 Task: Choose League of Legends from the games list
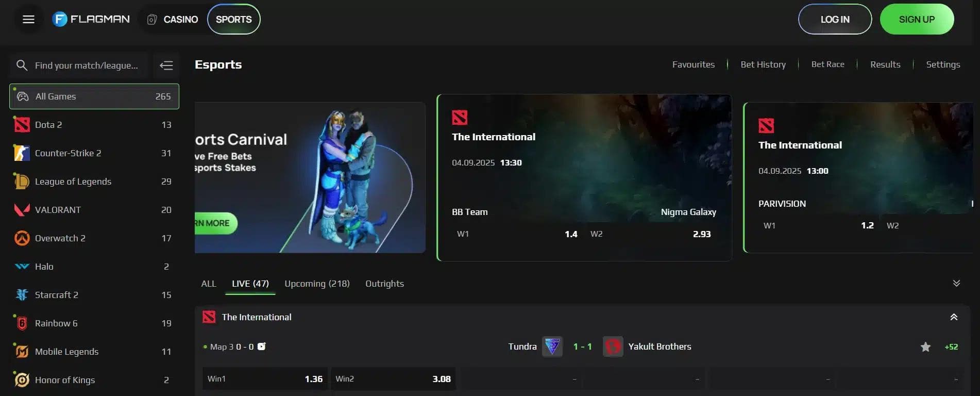click(x=73, y=181)
